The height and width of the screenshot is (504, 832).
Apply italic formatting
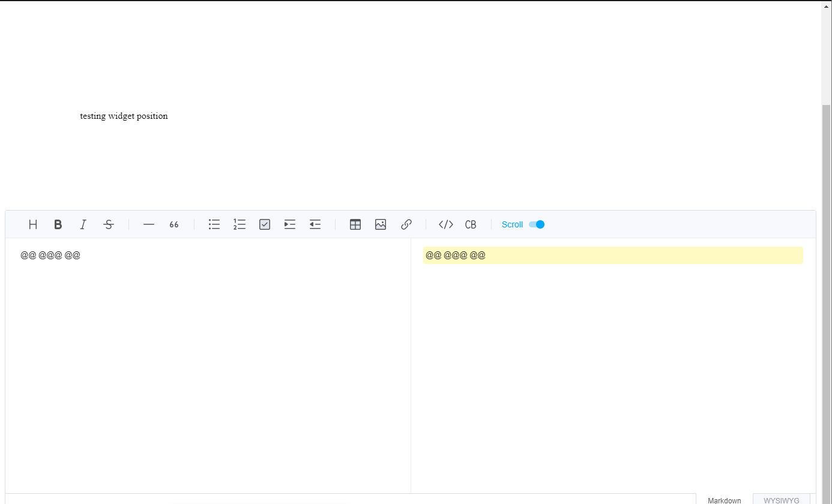tap(83, 224)
